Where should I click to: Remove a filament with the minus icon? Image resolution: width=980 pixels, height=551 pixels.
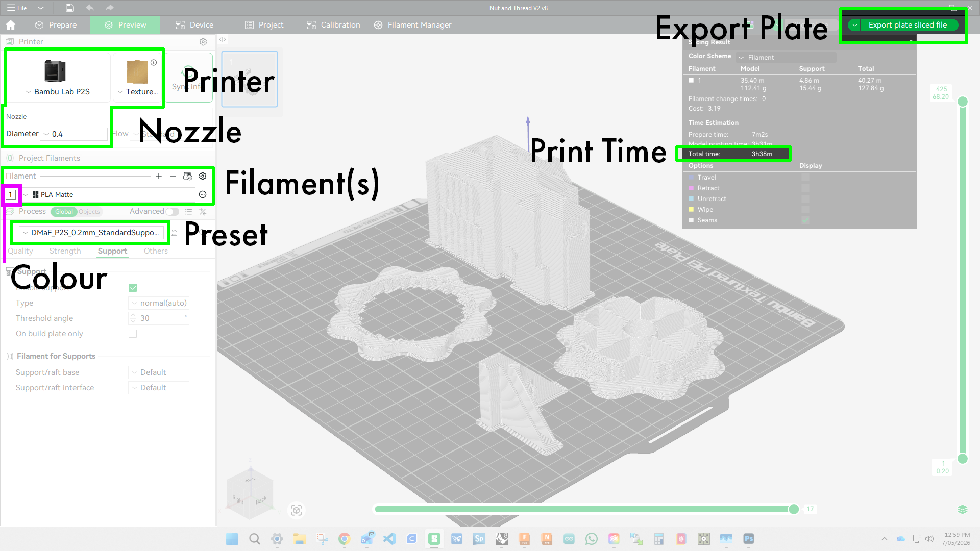pos(173,176)
